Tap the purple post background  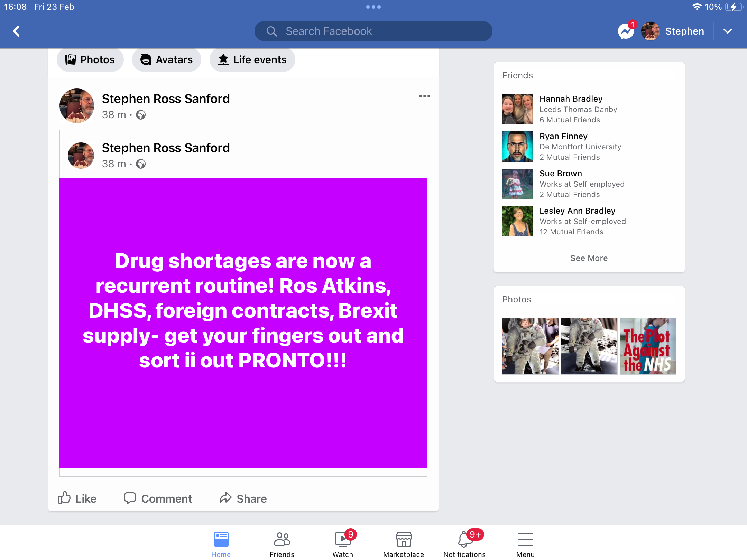pyautogui.click(x=243, y=323)
